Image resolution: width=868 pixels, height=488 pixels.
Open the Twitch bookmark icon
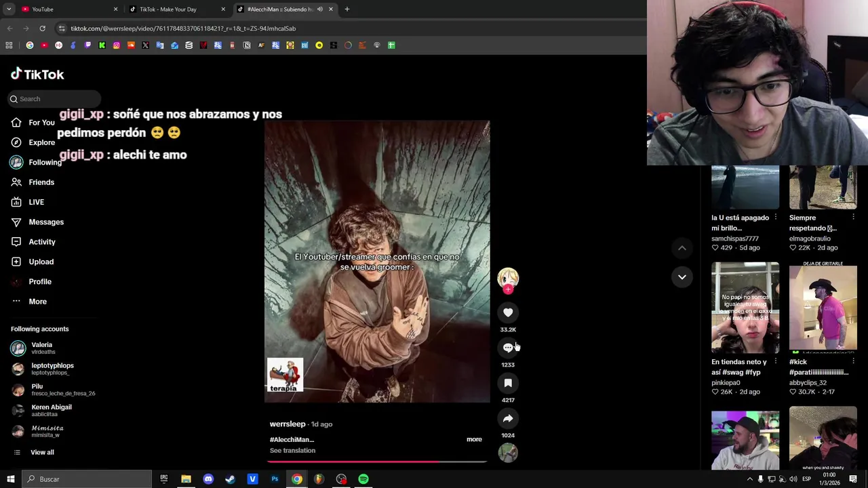87,45
